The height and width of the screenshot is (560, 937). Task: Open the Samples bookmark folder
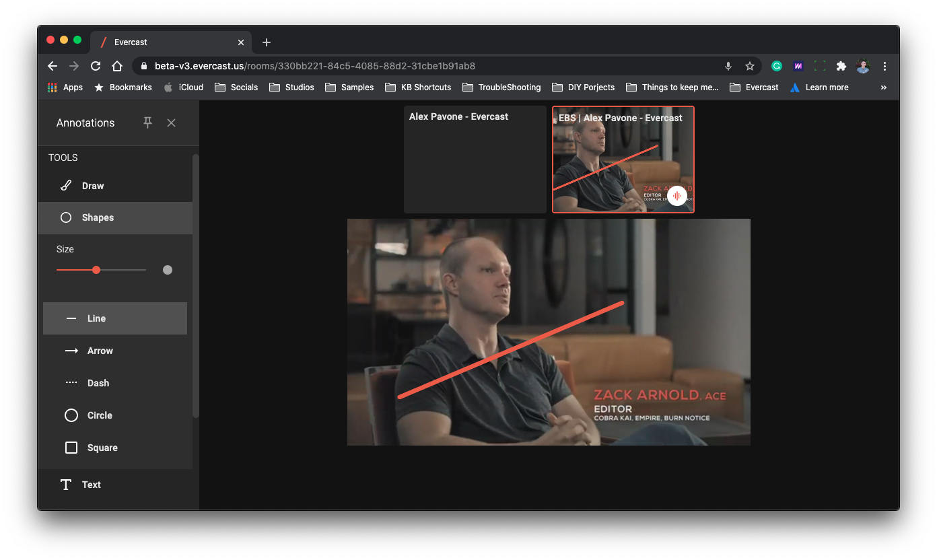click(x=349, y=87)
